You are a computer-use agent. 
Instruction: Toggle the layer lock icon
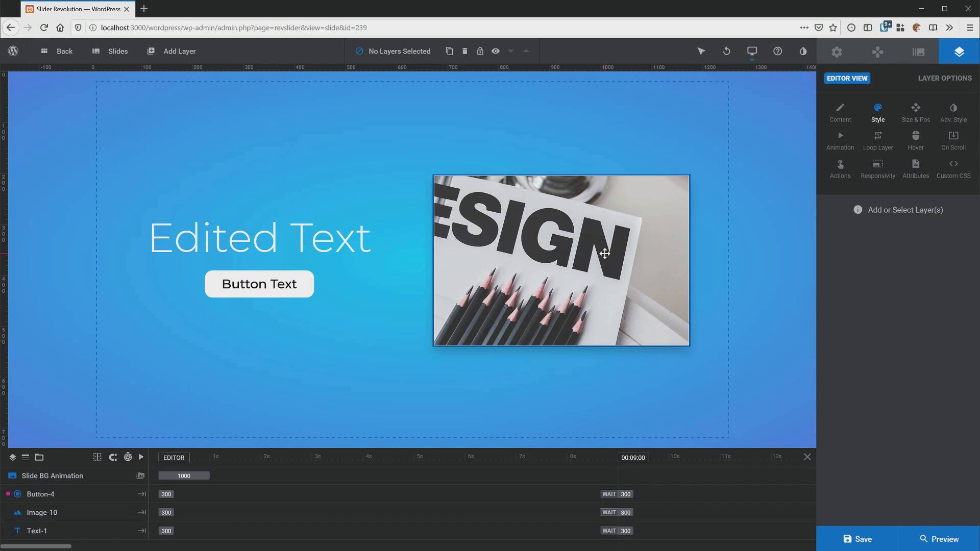click(480, 51)
